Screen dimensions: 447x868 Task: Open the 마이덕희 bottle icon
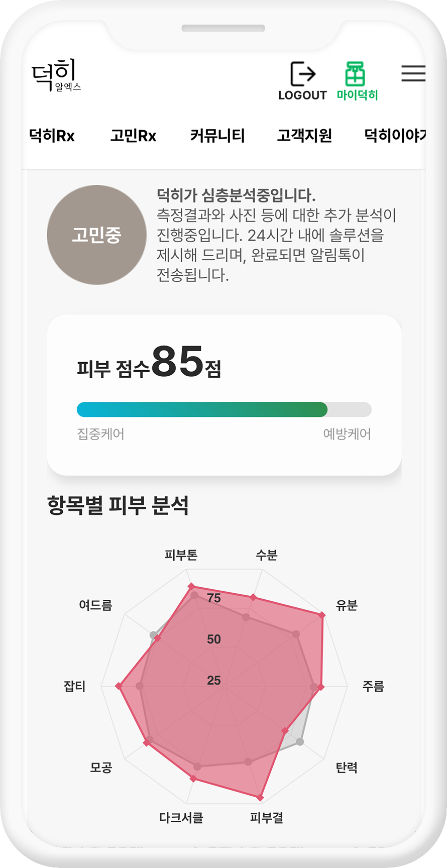pyautogui.click(x=356, y=74)
